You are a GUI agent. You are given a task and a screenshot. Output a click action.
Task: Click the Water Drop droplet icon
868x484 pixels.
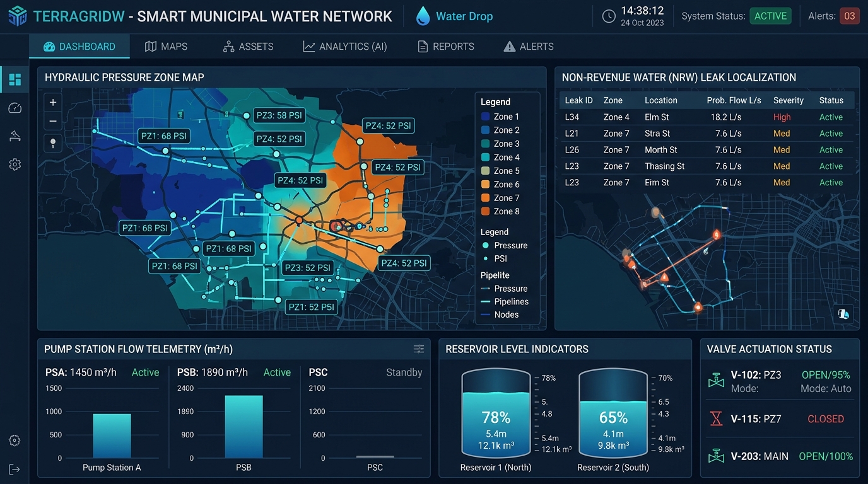pos(422,16)
